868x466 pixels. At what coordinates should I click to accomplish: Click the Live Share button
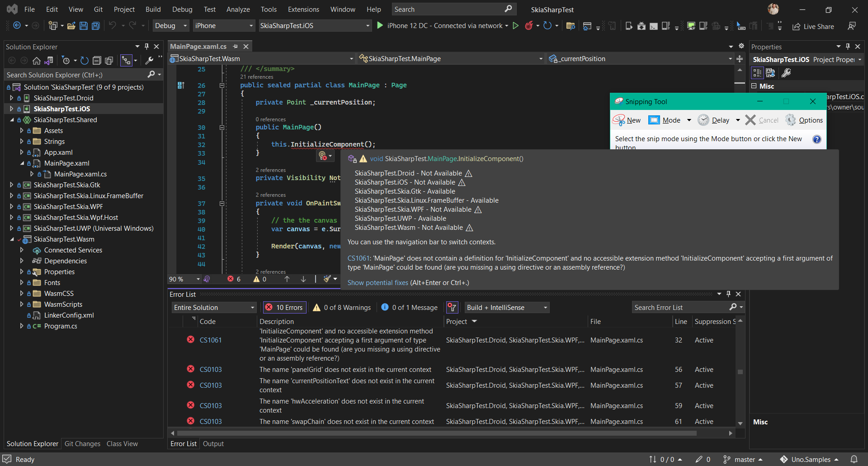(x=813, y=26)
